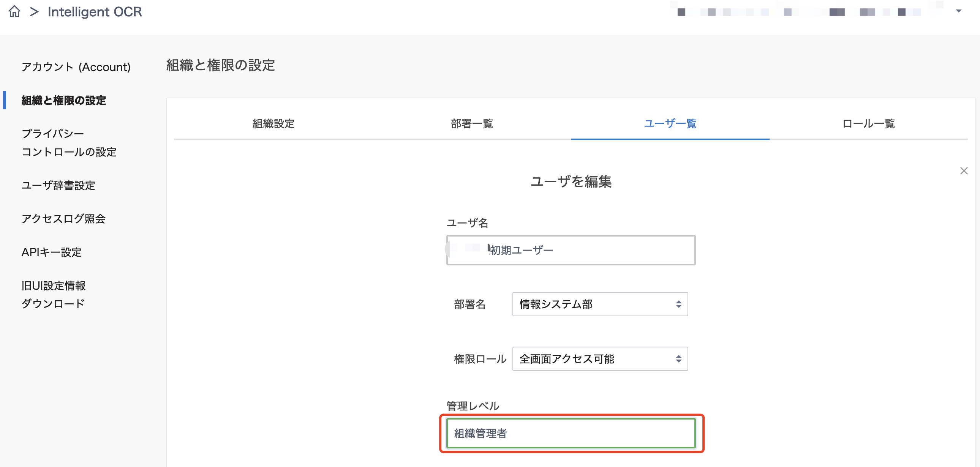The width and height of the screenshot is (980, 467).
Task: Click the home icon in the breadcrumb
Action: click(x=15, y=11)
